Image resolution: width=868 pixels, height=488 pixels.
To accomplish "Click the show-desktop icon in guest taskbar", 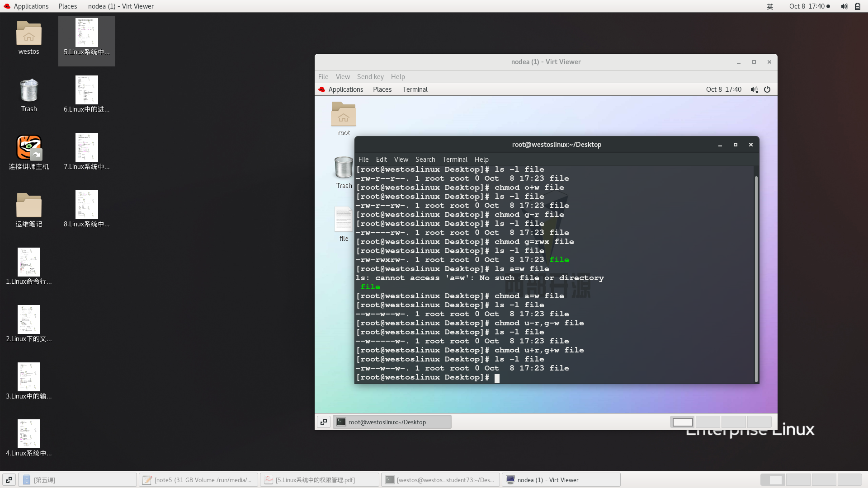I will click(324, 422).
